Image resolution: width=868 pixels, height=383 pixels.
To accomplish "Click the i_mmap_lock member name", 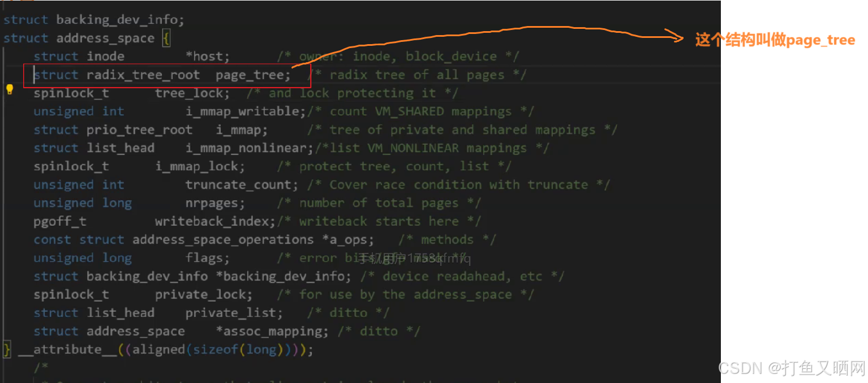I will pyautogui.click(x=199, y=167).
